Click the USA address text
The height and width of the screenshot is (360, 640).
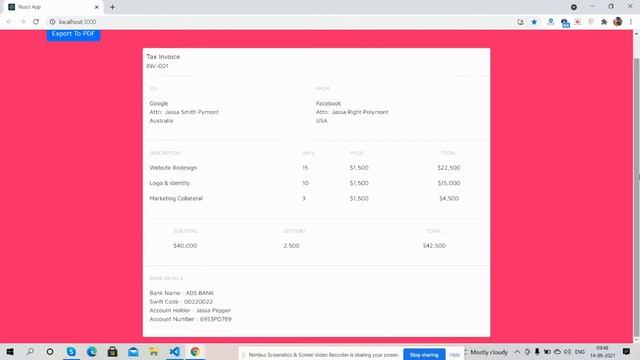[322, 121]
